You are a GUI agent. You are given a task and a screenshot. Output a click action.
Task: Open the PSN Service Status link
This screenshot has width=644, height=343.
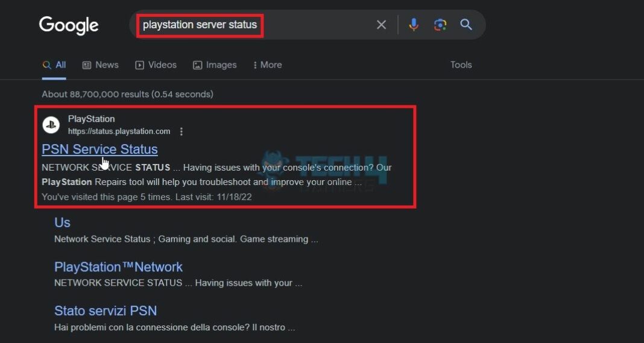tap(99, 149)
